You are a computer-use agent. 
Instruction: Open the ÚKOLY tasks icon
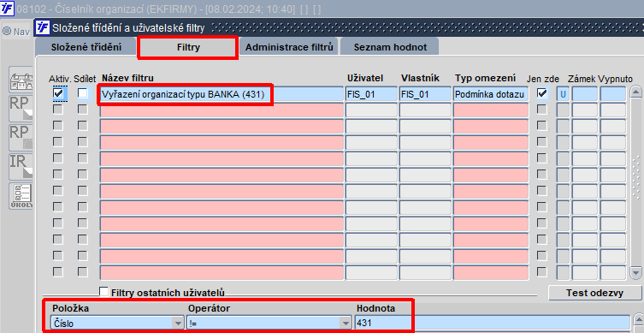click(21, 196)
